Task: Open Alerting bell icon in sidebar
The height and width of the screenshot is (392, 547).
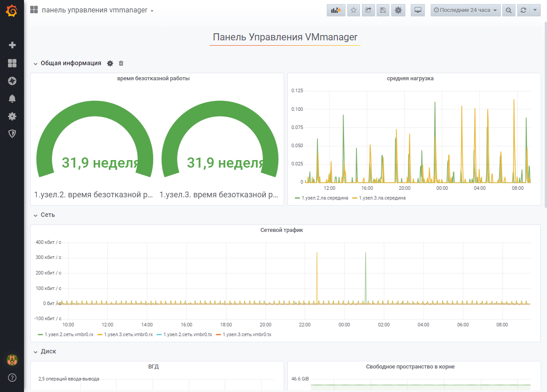Action: point(12,98)
